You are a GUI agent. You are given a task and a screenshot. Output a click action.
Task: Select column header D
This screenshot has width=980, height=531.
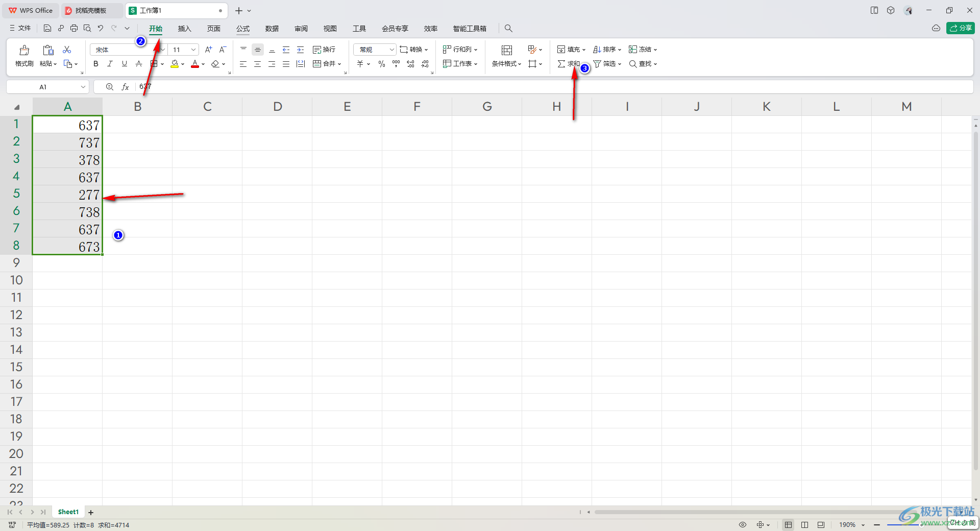(x=277, y=107)
